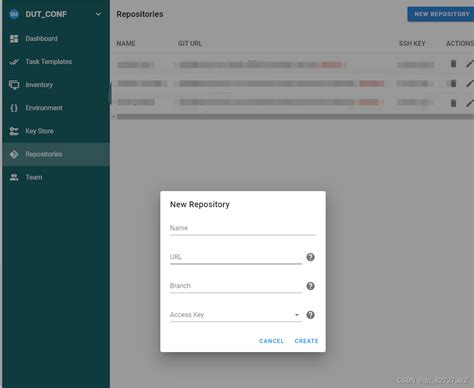The width and height of the screenshot is (474, 388).
Task: Open the Environment section
Action: [x=56, y=108]
